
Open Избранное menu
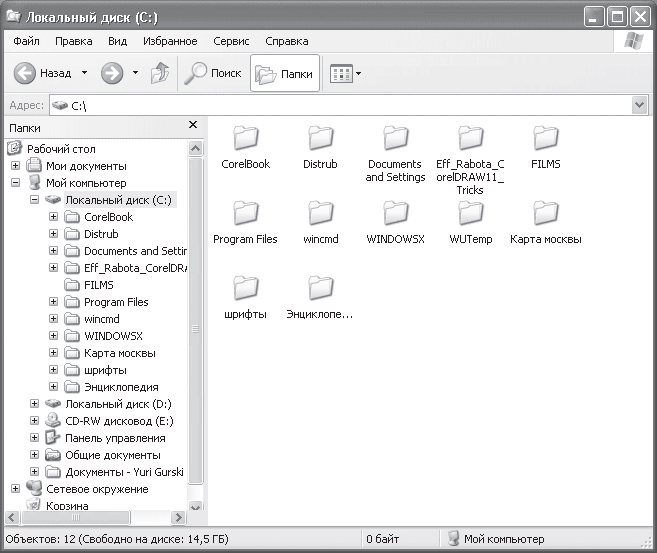[x=170, y=41]
